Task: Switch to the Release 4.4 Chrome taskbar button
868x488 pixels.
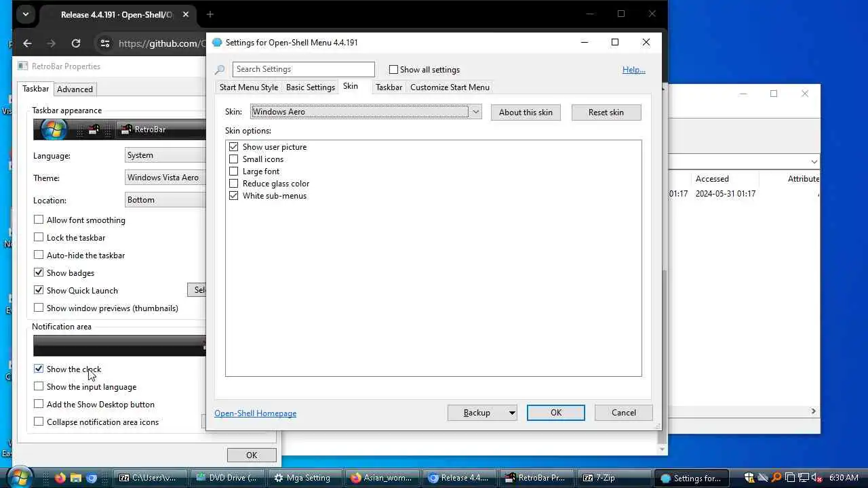Action: [458, 478]
